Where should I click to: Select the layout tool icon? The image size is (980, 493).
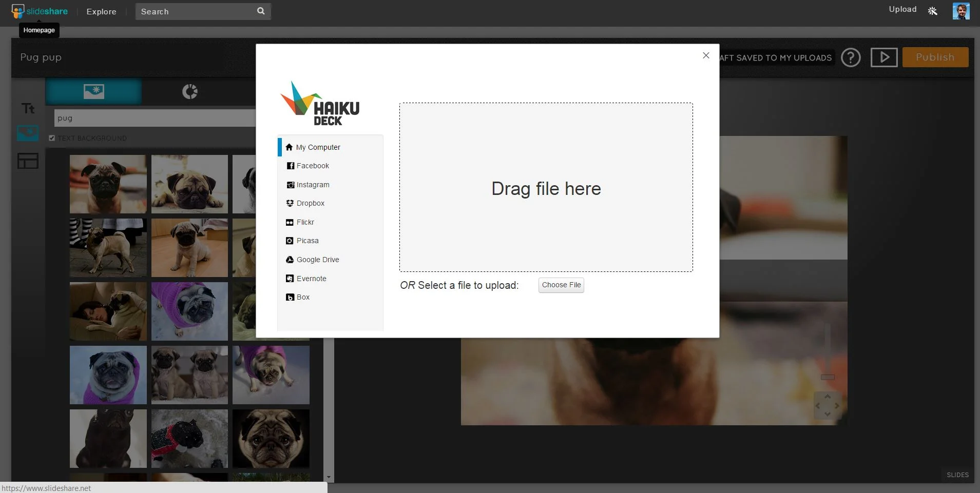[x=28, y=161]
